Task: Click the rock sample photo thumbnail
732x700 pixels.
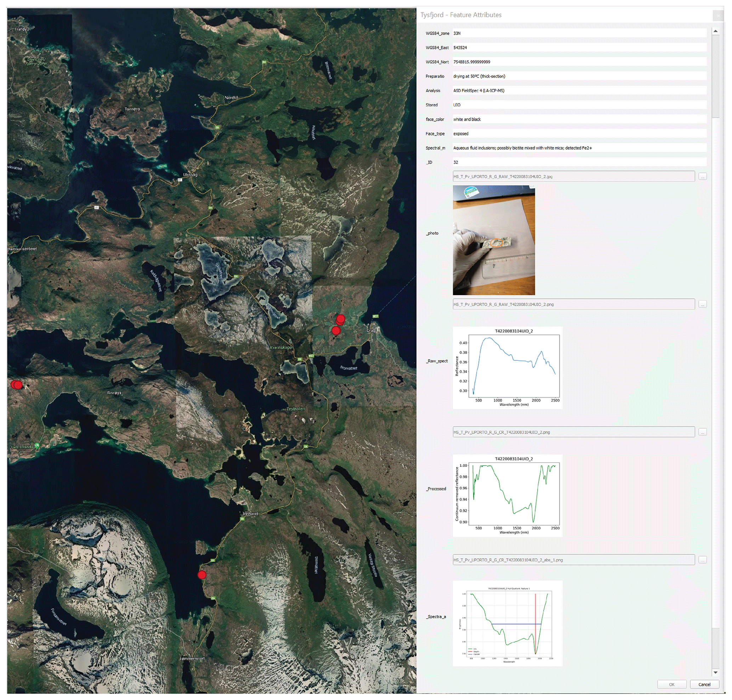Action: 494,240
